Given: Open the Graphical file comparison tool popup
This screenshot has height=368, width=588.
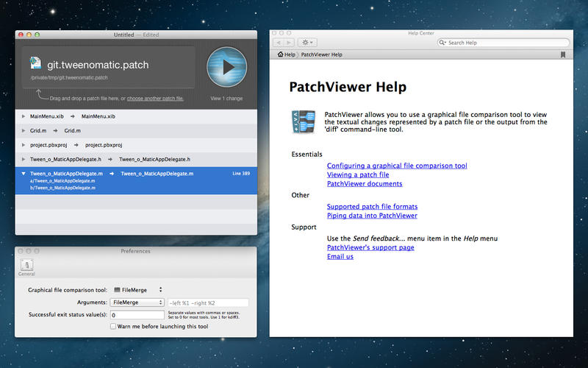Looking at the screenshot, I should point(137,290).
